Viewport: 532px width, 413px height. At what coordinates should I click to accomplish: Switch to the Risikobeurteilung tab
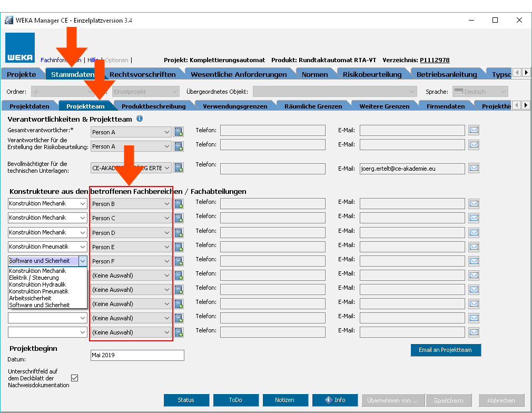[x=372, y=74]
